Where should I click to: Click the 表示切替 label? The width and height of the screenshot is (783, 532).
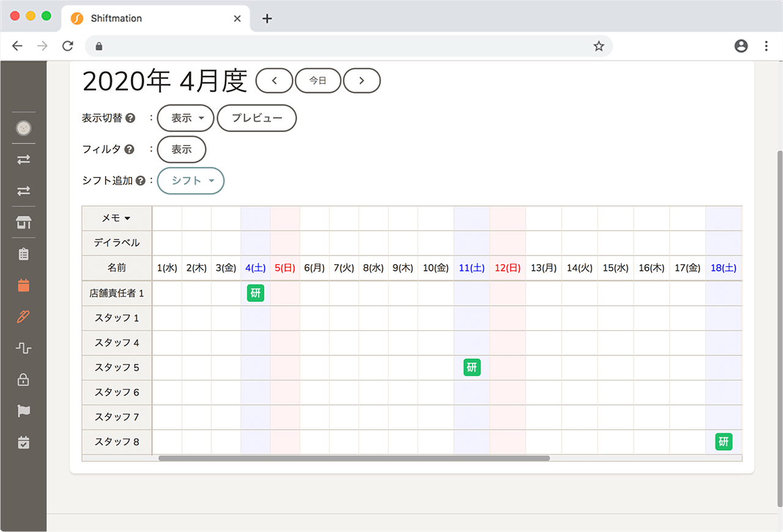point(102,118)
